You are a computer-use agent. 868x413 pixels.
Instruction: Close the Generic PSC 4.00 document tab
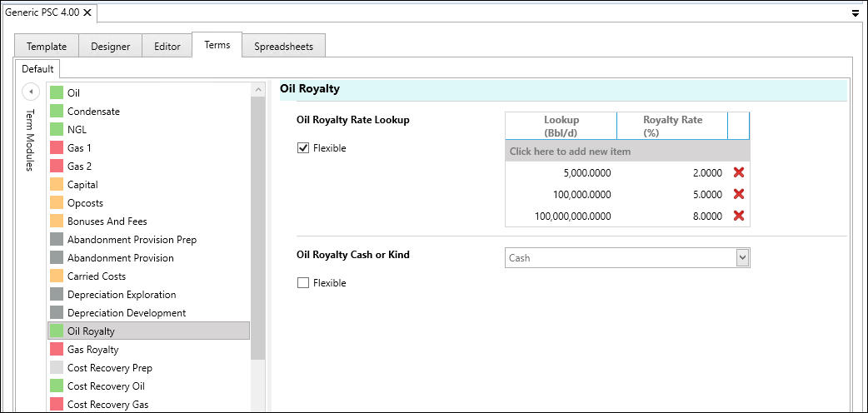click(x=87, y=13)
